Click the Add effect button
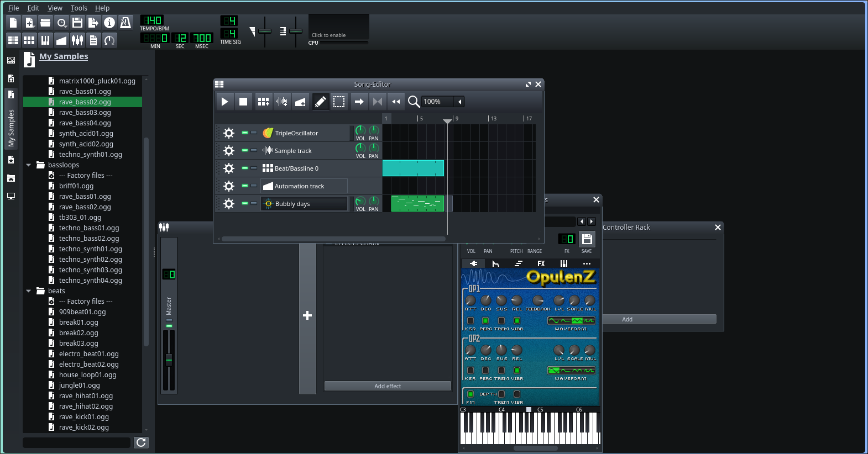This screenshot has width=868, height=454. pos(388,386)
